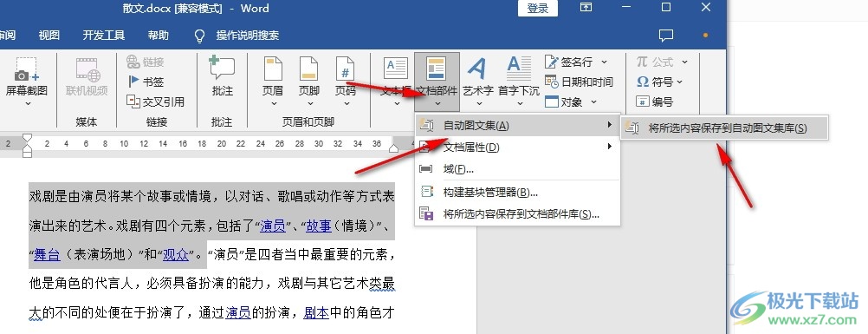Expand the 符号 dropdown arrow
The height and width of the screenshot is (334, 868).
[x=680, y=82]
